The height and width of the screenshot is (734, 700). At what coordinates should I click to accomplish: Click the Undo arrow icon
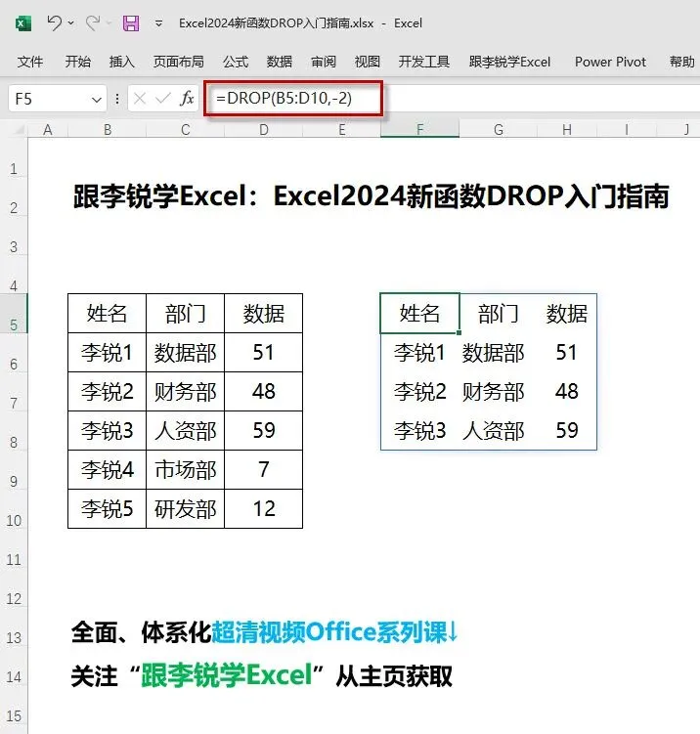pos(55,22)
